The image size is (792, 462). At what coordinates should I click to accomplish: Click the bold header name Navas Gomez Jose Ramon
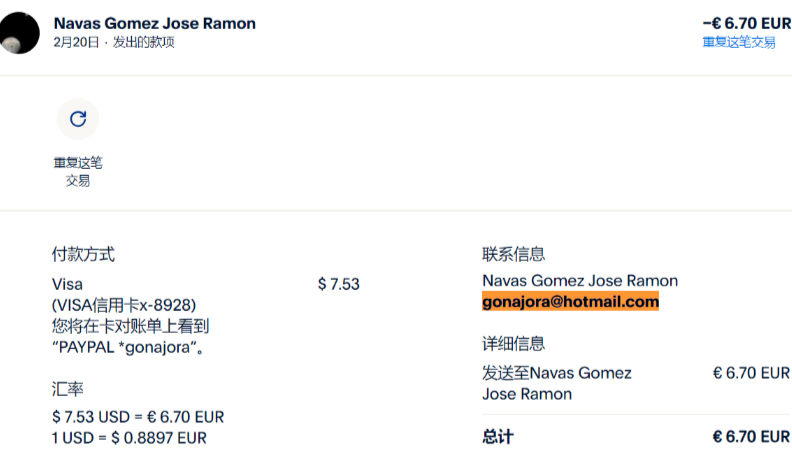tap(154, 23)
